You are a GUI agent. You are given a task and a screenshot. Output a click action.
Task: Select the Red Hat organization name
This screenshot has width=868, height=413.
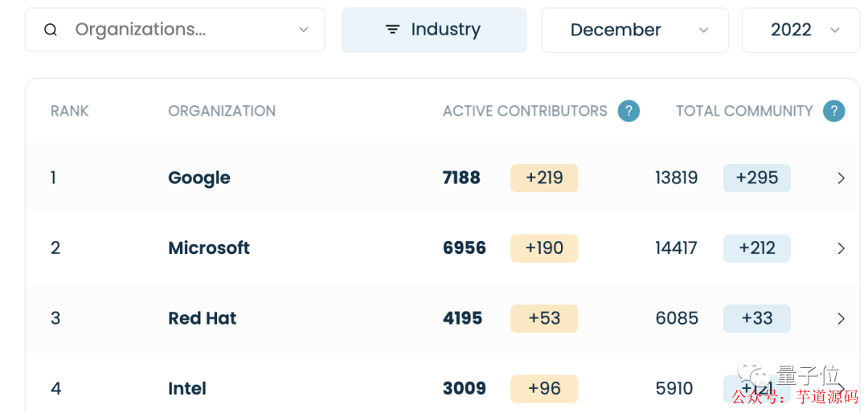pos(202,318)
